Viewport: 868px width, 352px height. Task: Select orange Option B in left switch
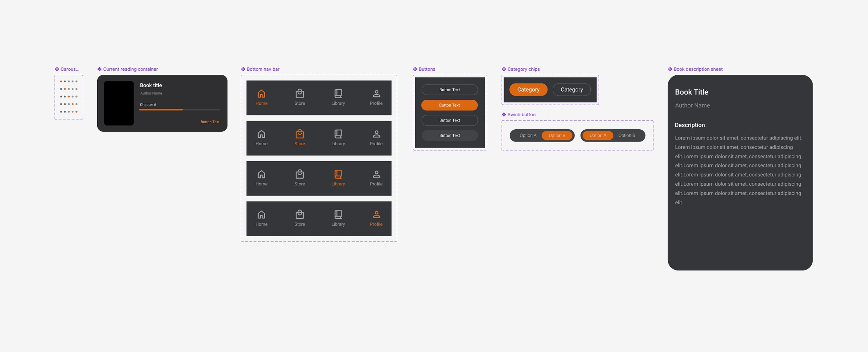557,135
